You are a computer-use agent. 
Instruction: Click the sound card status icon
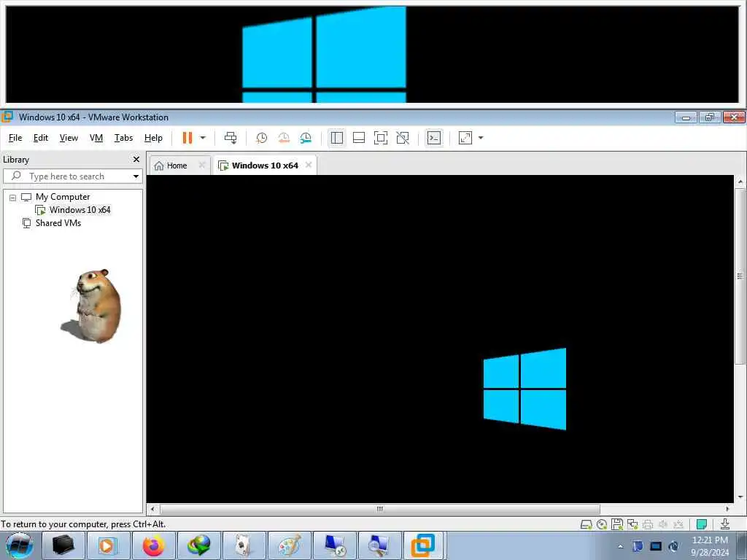coord(662,524)
